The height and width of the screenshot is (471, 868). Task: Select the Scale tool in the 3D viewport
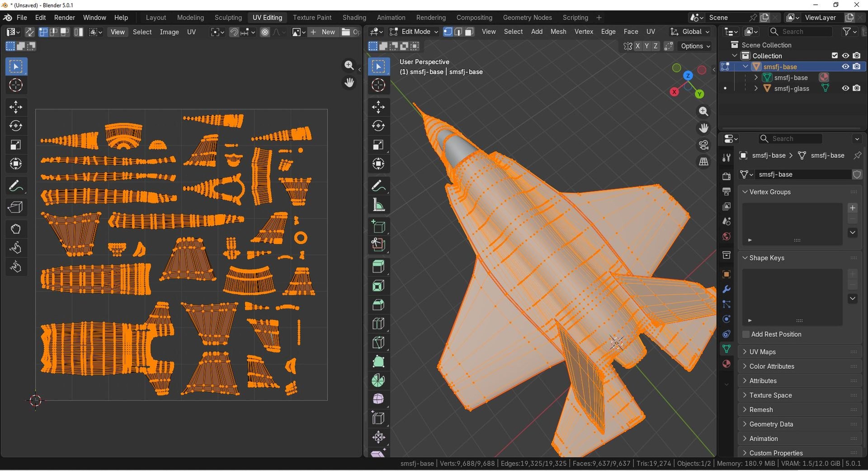378,145
